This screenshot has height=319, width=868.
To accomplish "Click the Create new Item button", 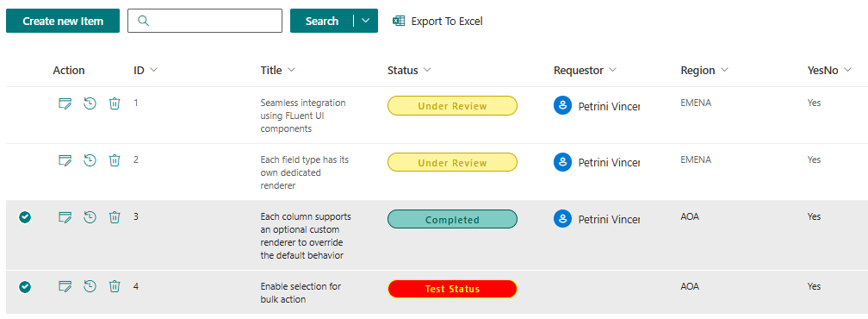I will 63,21.
